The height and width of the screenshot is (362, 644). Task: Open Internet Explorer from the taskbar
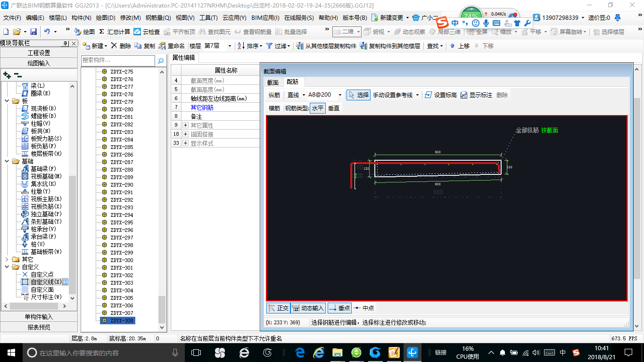pyautogui.click(x=319, y=352)
